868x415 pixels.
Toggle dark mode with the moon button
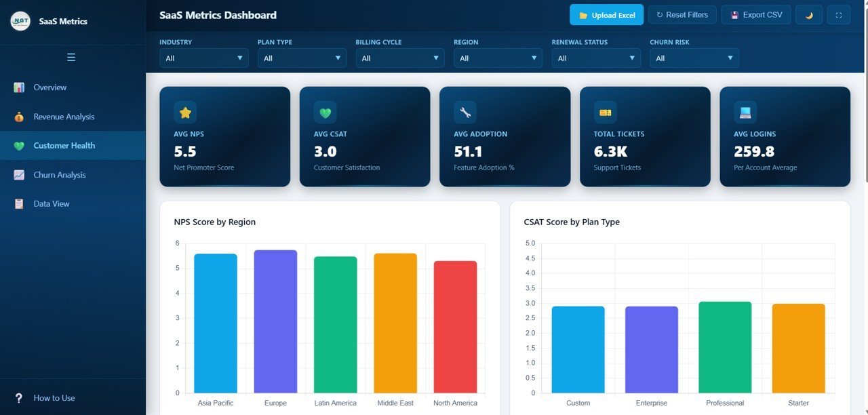click(808, 14)
